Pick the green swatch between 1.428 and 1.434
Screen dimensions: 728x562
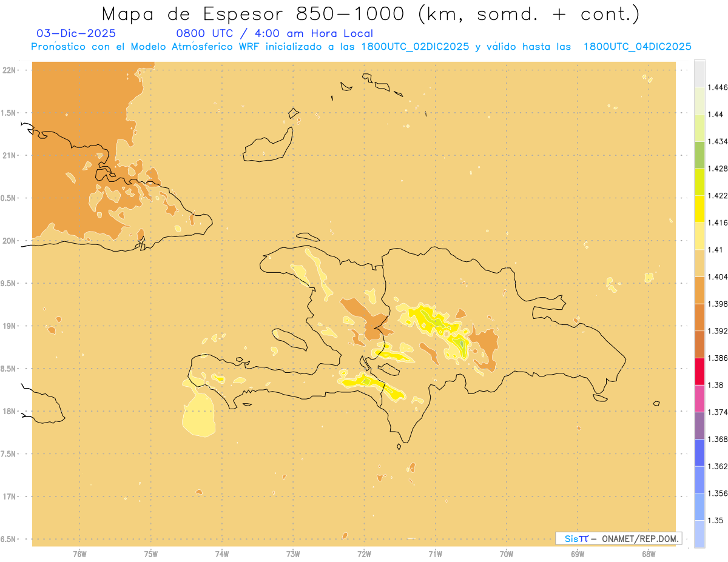(x=699, y=155)
